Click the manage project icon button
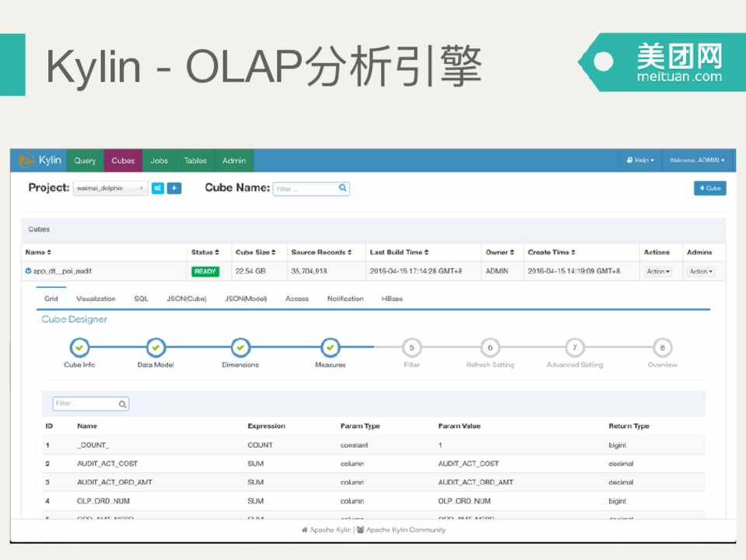The height and width of the screenshot is (560, 746). 158,188
